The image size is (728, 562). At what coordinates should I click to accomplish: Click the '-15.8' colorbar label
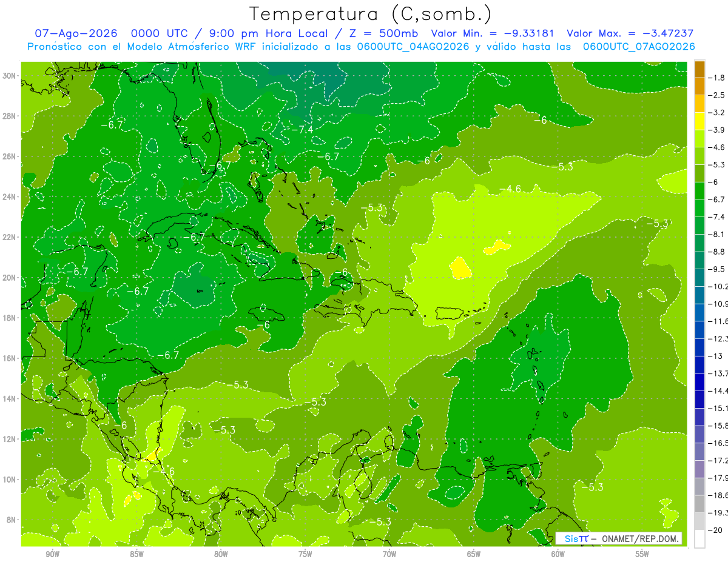[718, 426]
